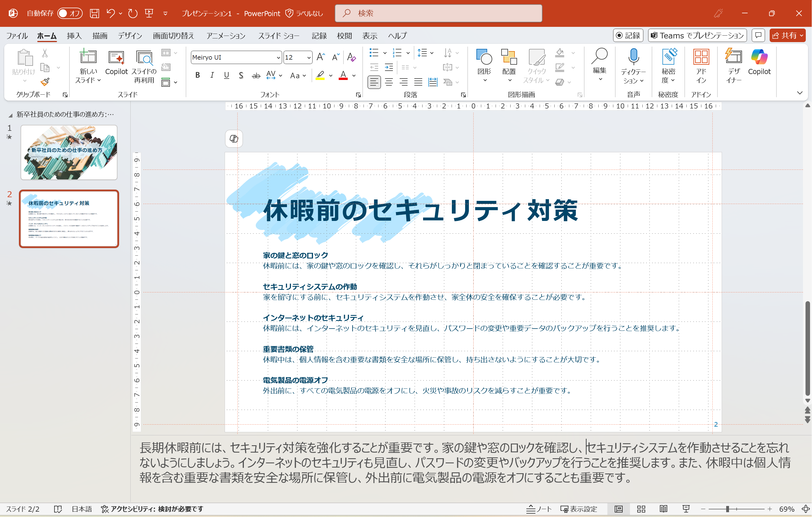Toggle Bold formatting
This screenshot has height=517, width=812.
198,75
